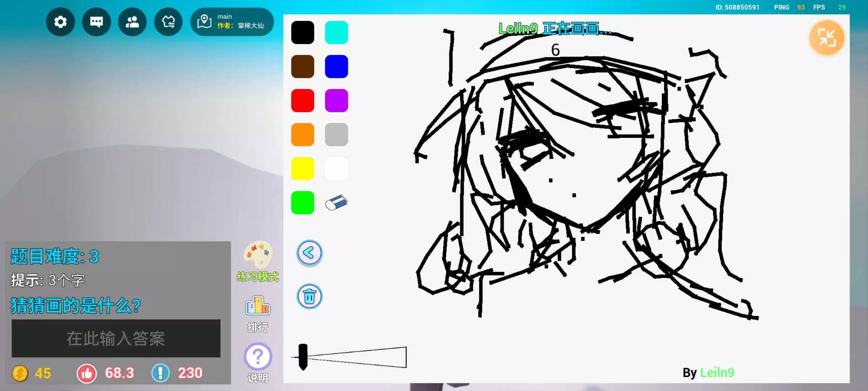Click the main map info button
This screenshot has width=868, height=391.
[232, 22]
